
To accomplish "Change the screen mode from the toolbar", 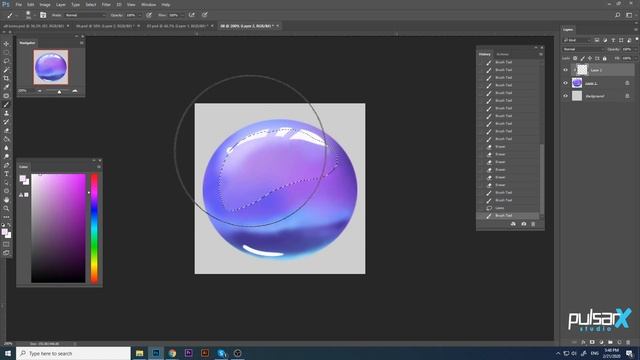I will 6,253.
